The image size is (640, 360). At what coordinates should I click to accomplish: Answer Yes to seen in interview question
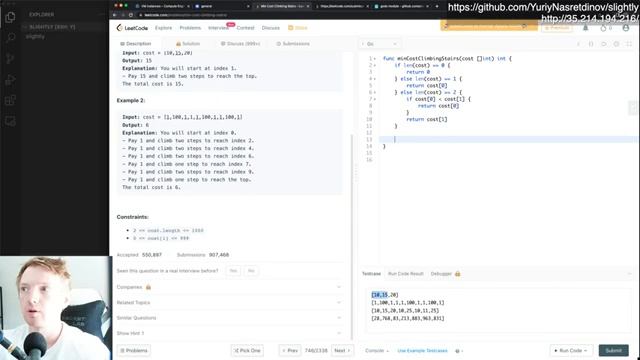coord(233,271)
